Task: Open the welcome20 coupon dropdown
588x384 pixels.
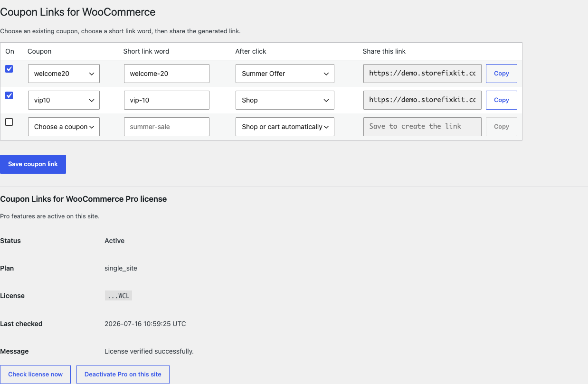Action: tap(64, 74)
